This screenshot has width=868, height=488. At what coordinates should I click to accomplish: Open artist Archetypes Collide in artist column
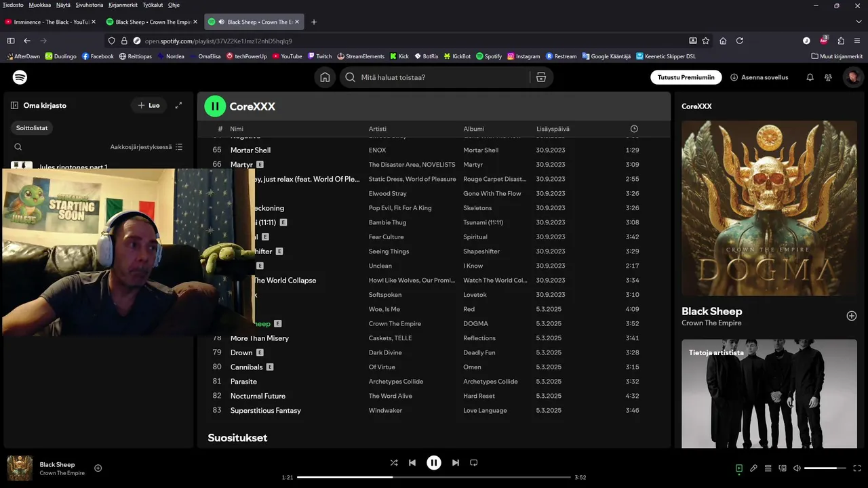coord(396,382)
